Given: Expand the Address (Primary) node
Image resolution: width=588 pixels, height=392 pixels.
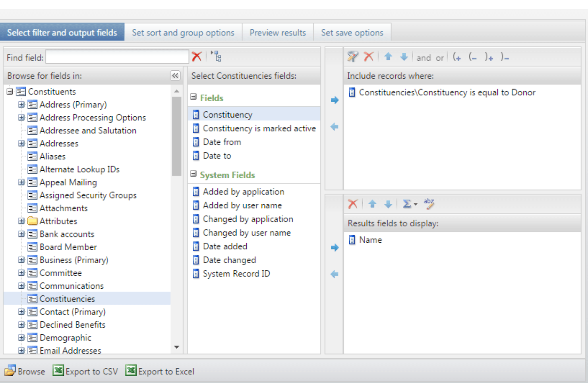Looking at the screenshot, I should (21, 104).
